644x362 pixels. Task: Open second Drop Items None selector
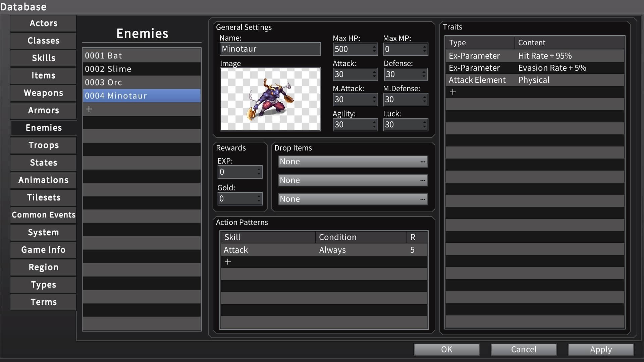353,180
